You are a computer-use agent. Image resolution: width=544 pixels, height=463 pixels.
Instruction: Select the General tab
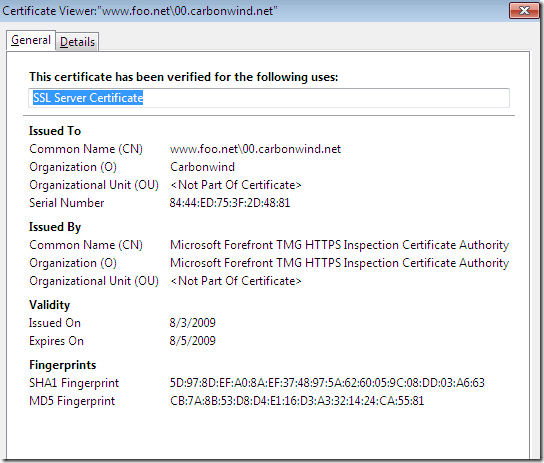[x=31, y=40]
